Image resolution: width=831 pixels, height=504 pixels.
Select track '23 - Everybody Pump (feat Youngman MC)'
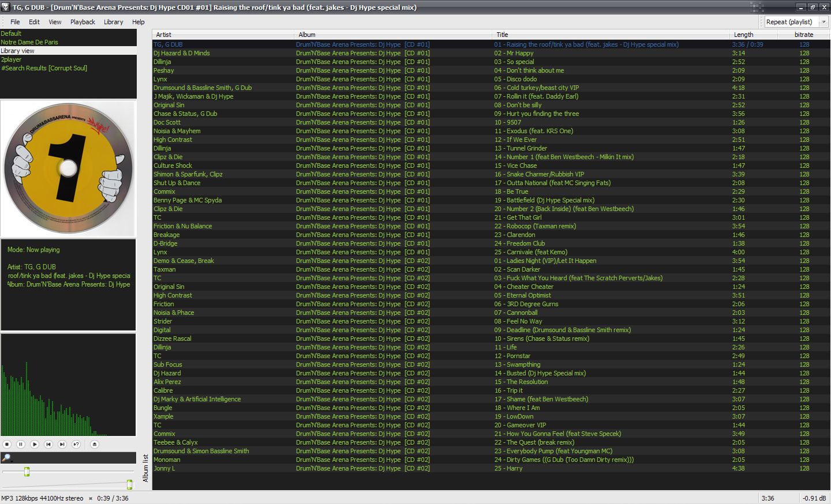(x=553, y=451)
